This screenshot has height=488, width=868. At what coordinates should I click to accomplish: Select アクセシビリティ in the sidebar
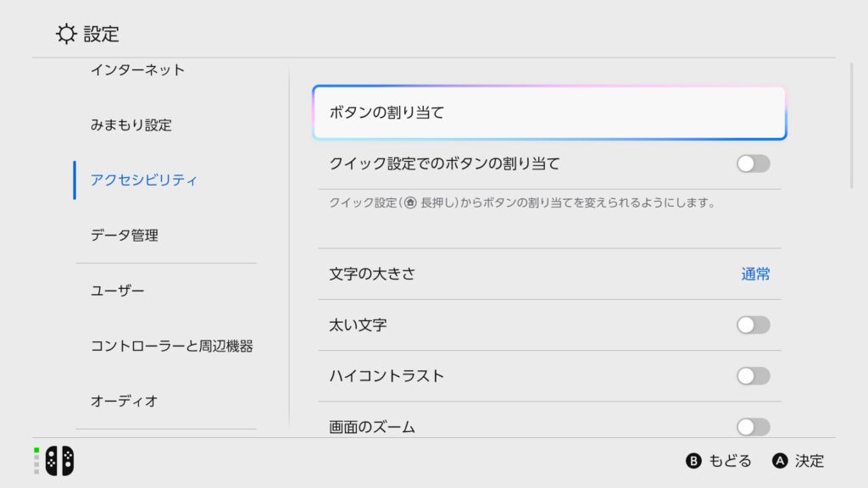[x=143, y=180]
